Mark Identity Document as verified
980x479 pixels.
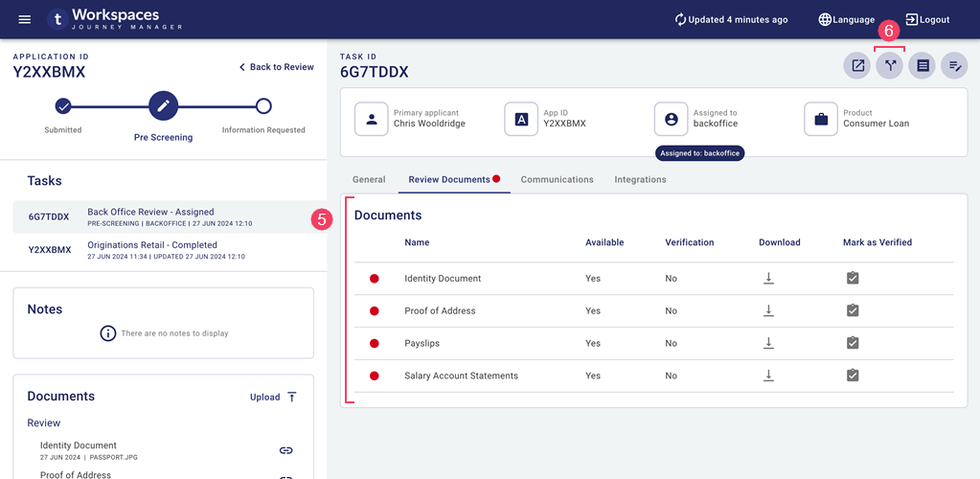point(853,279)
